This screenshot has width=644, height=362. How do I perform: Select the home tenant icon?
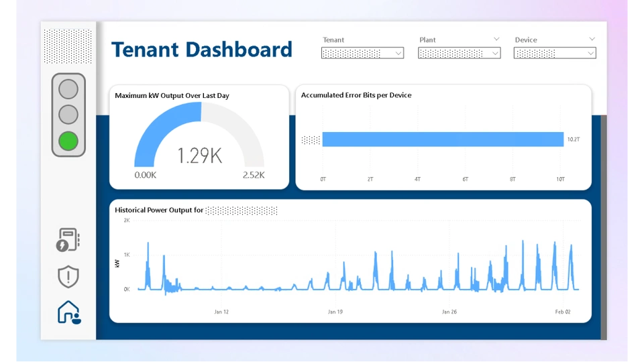(x=68, y=312)
